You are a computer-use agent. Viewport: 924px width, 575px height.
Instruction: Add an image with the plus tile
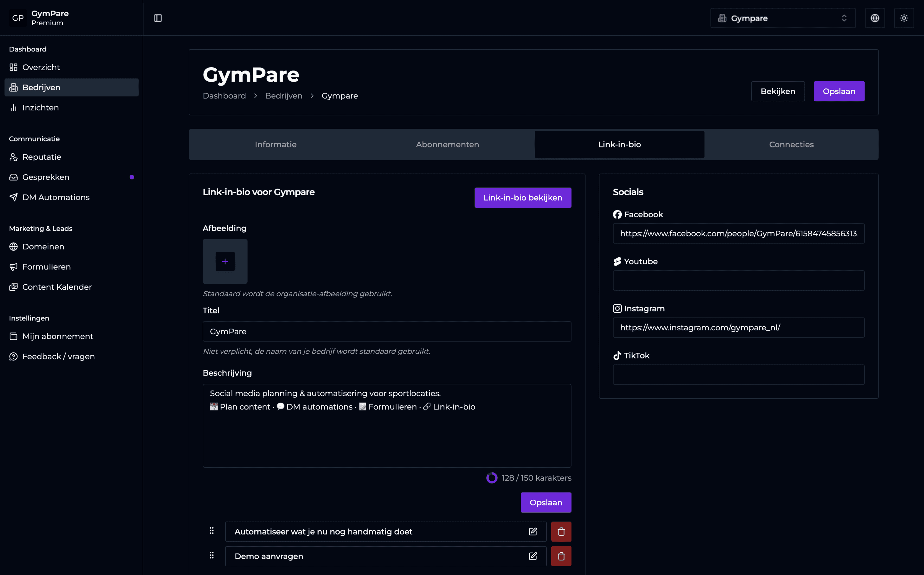225,262
